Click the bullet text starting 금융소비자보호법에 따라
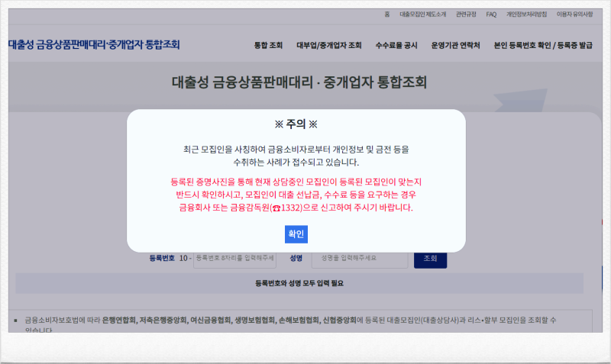The image size is (611, 364). pos(290,324)
